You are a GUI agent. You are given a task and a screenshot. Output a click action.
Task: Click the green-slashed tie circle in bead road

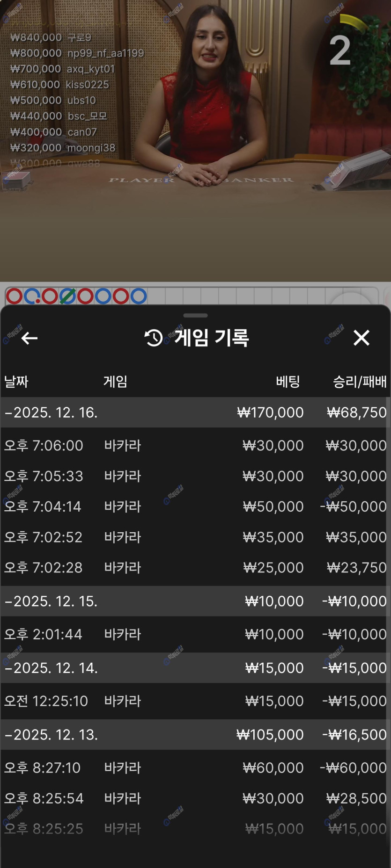point(67,296)
